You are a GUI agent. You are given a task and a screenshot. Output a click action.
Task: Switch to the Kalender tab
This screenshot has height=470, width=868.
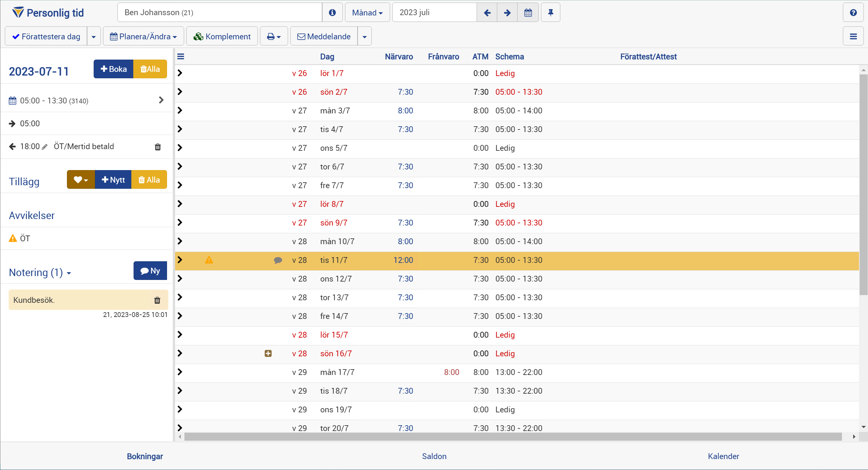[723, 456]
